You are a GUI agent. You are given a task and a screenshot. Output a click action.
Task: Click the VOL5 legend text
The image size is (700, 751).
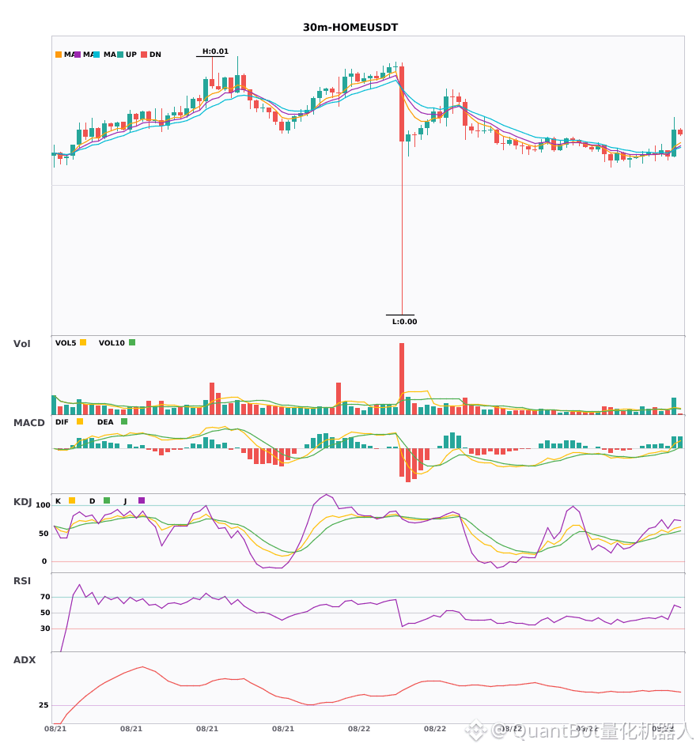(66, 343)
